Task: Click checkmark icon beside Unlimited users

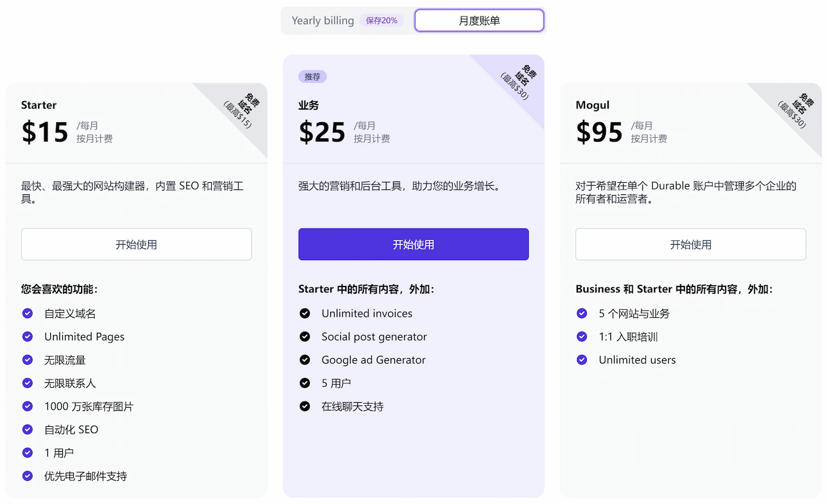Action: pos(582,360)
